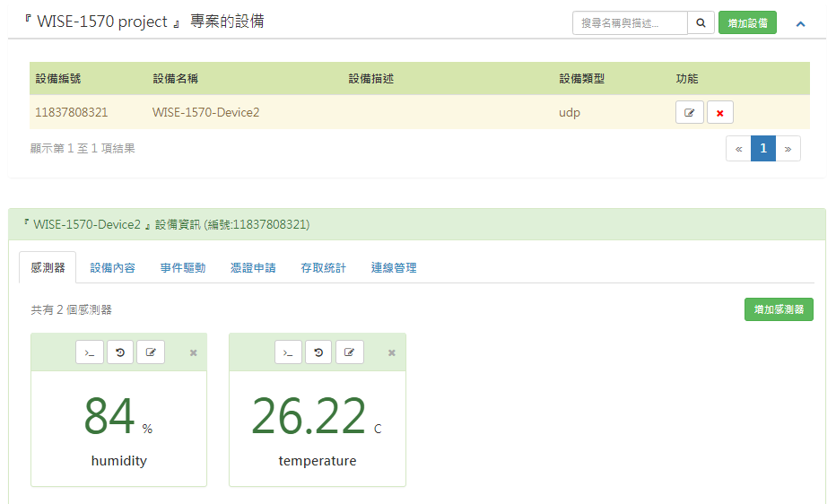Select the 憑證申請 tab
836x504 pixels.
pos(253,267)
